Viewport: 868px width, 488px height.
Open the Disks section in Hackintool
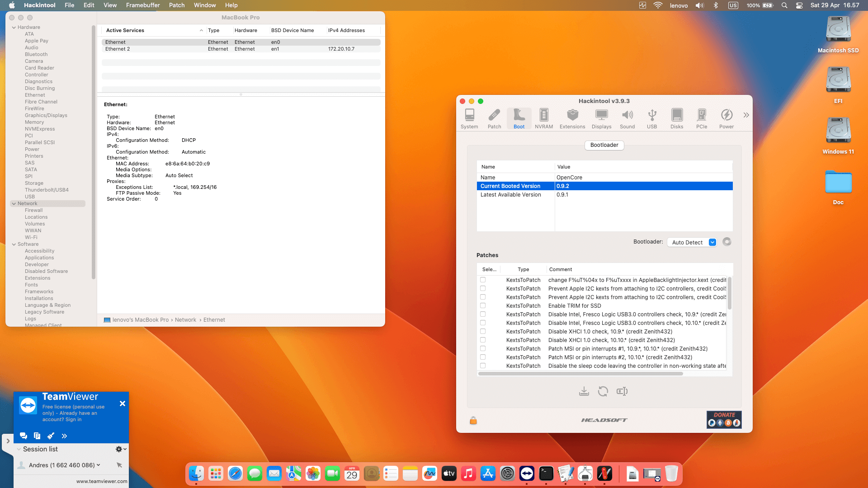click(x=677, y=119)
